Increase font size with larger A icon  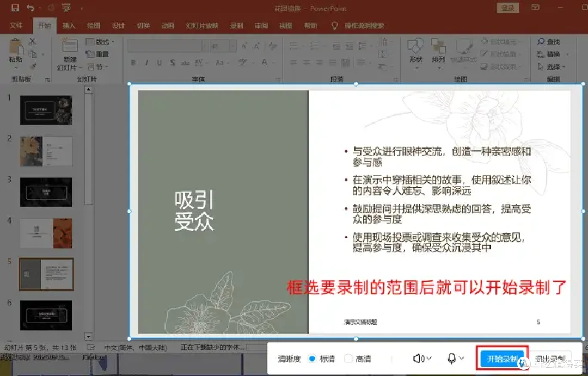(x=244, y=46)
